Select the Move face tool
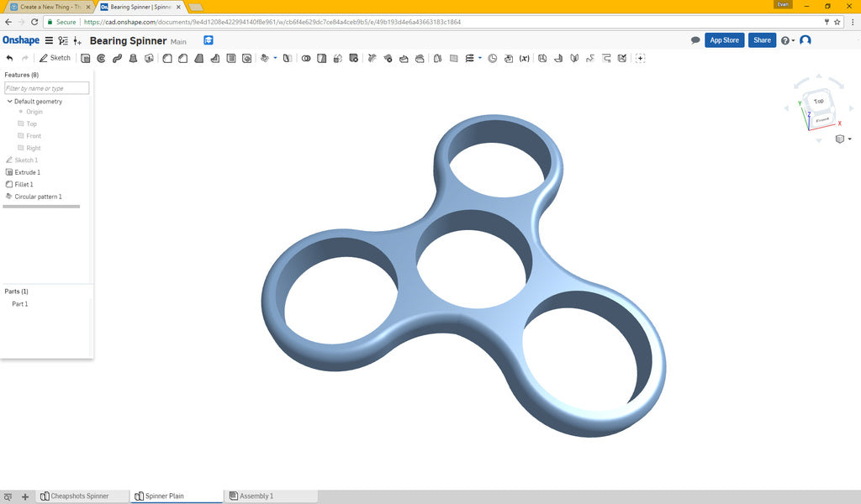Image resolution: width=861 pixels, height=504 pixels. click(404, 58)
